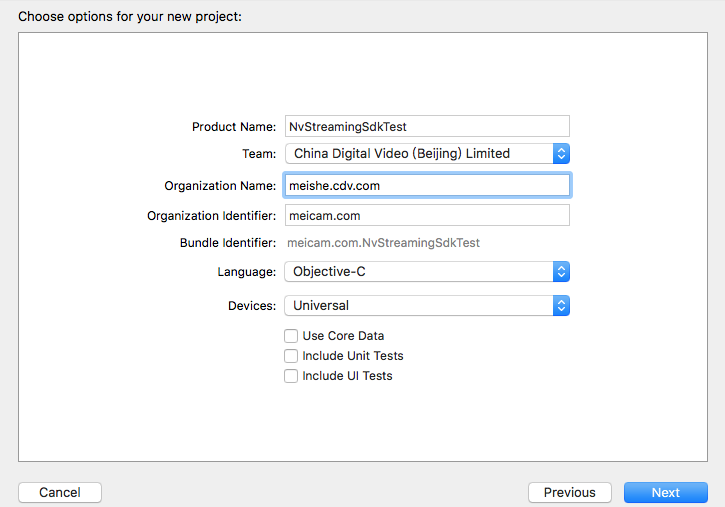Open the Team selector showing China Digital Video
Screen dimensions: 725x507
click(427, 153)
